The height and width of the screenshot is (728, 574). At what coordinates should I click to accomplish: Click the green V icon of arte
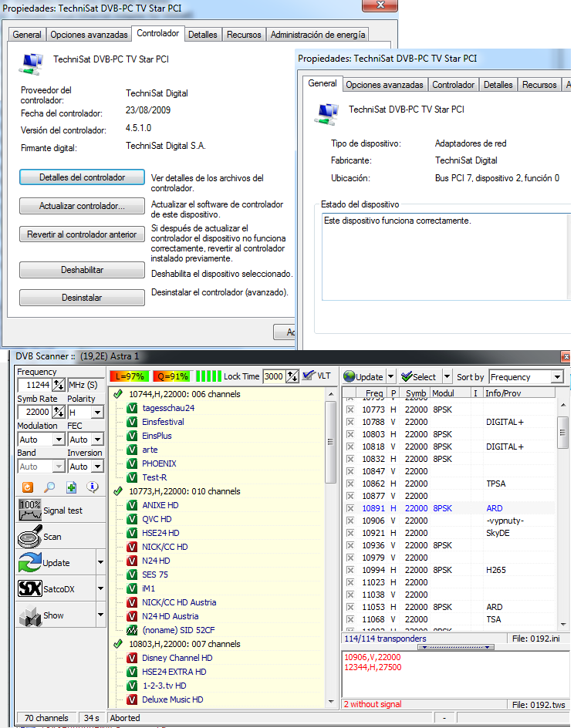pyautogui.click(x=133, y=450)
